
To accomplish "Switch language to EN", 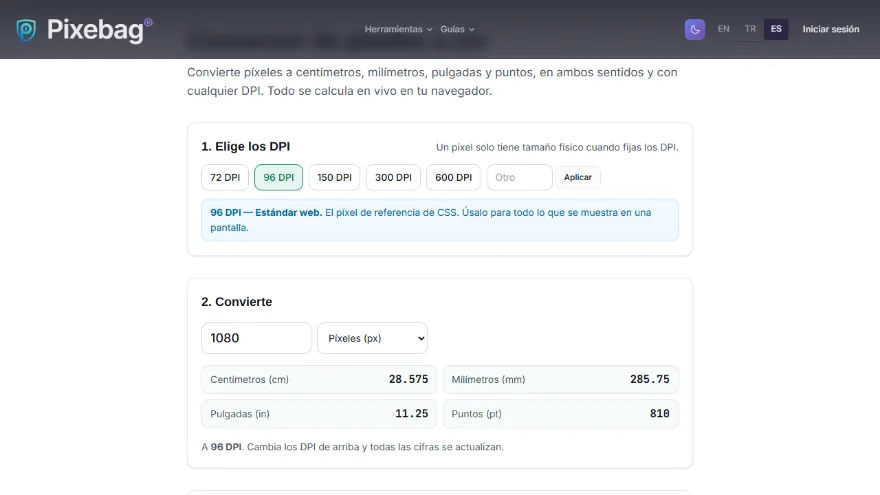I will click(x=723, y=29).
